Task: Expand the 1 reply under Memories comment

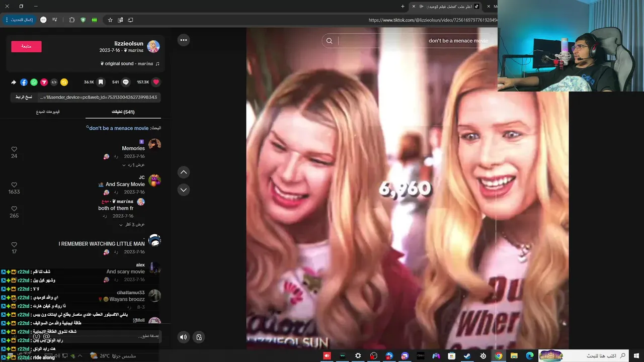Action: pyautogui.click(x=134, y=165)
